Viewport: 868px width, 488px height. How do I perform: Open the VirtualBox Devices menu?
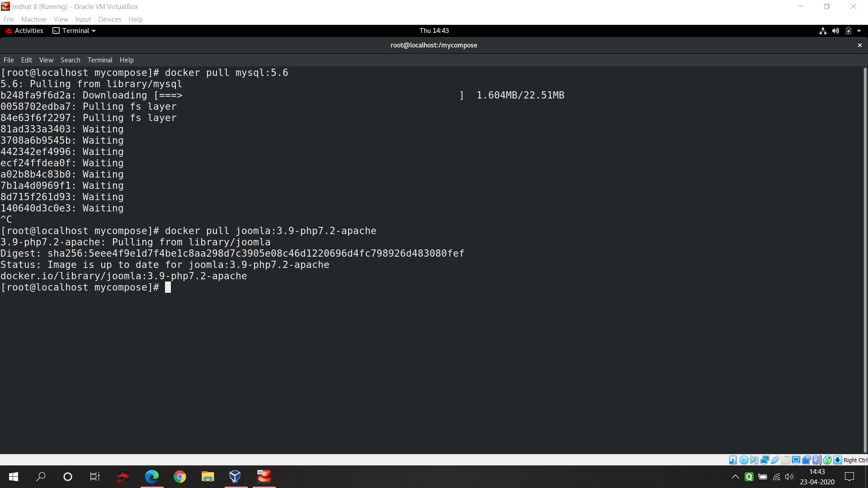tap(109, 19)
